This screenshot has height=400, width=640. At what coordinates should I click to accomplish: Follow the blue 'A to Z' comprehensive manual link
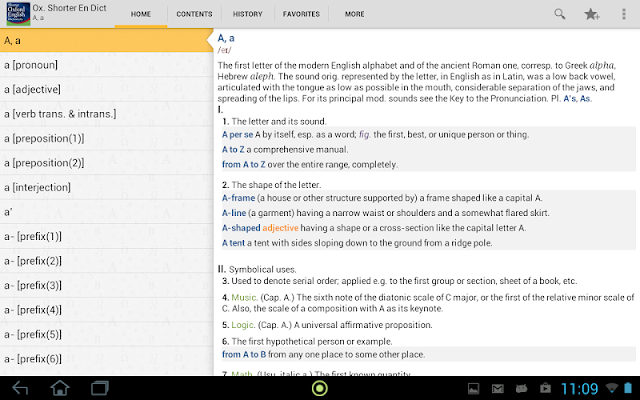(233, 150)
